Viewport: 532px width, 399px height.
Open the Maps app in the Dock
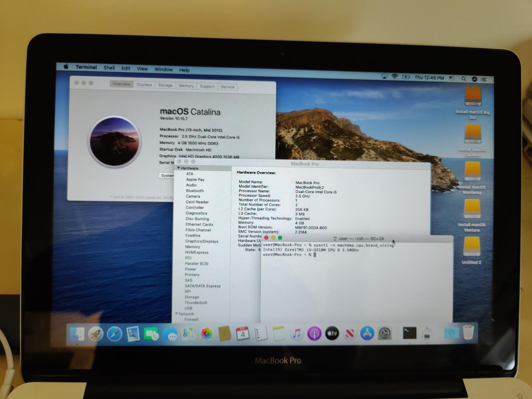[x=188, y=334]
